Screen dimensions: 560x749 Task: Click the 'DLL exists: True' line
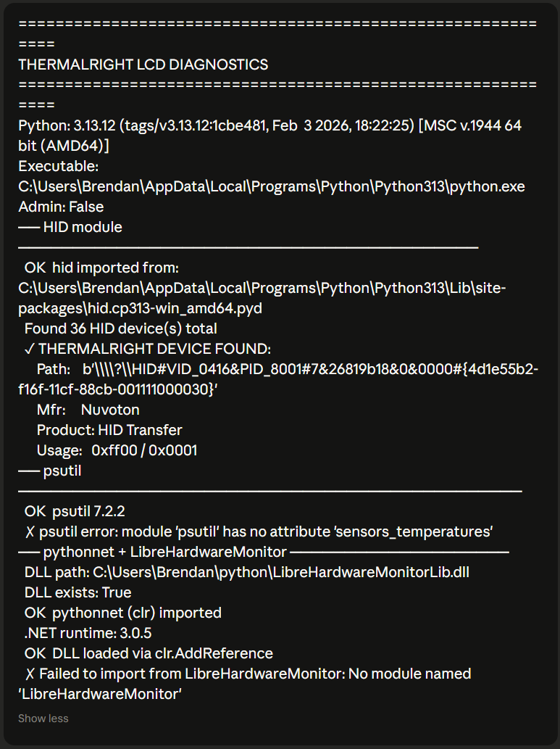(78, 592)
